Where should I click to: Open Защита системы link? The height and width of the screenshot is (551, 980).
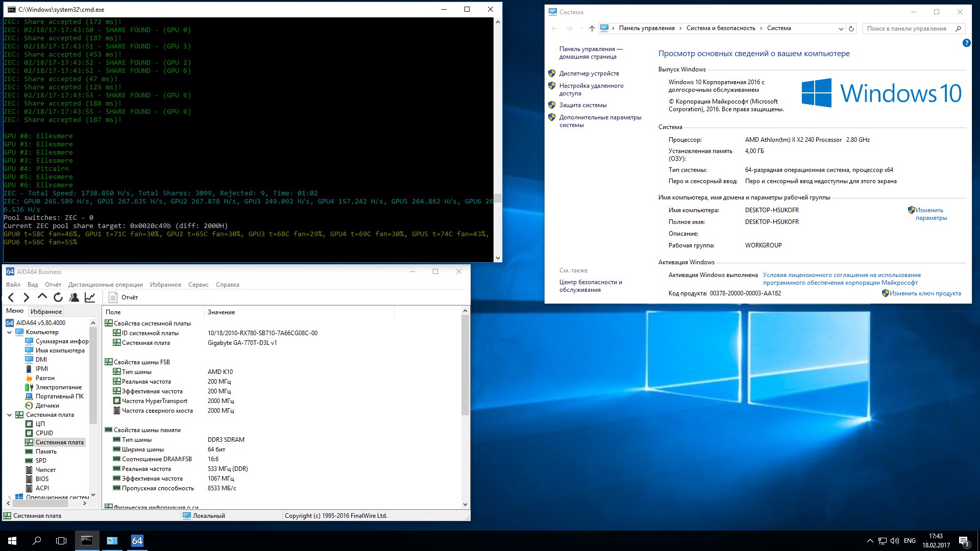[x=583, y=105]
